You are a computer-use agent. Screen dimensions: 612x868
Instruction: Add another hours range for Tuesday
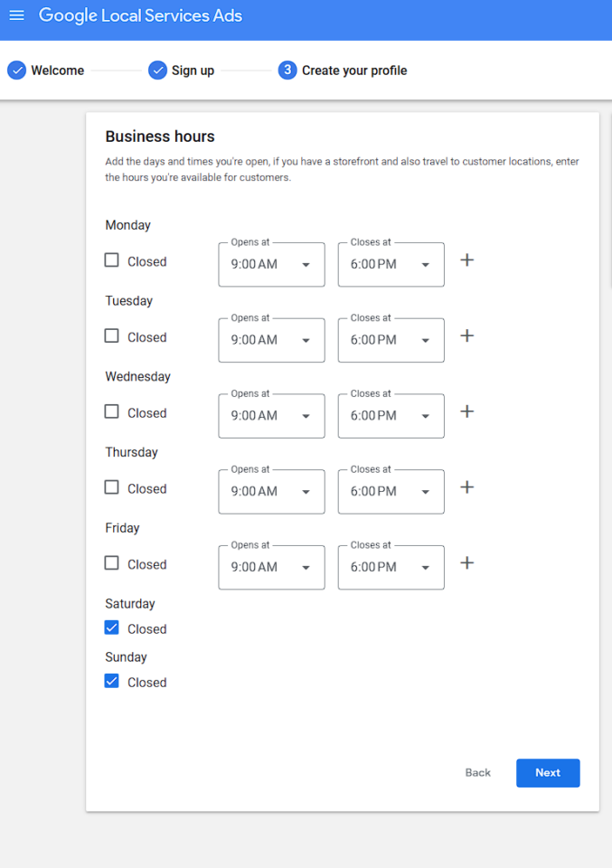tap(467, 336)
